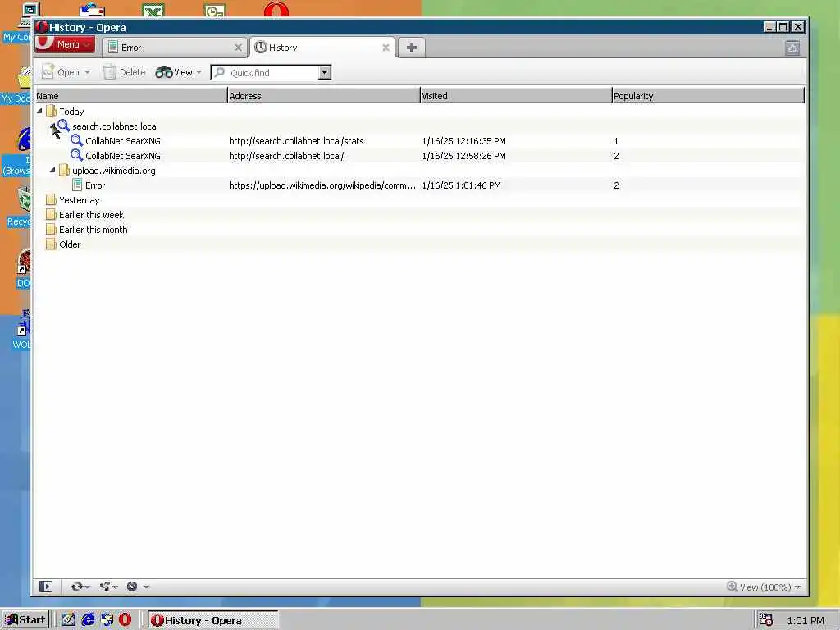Open the Quick find dropdown arrow
Viewport: 840px width, 630px height.
(325, 73)
